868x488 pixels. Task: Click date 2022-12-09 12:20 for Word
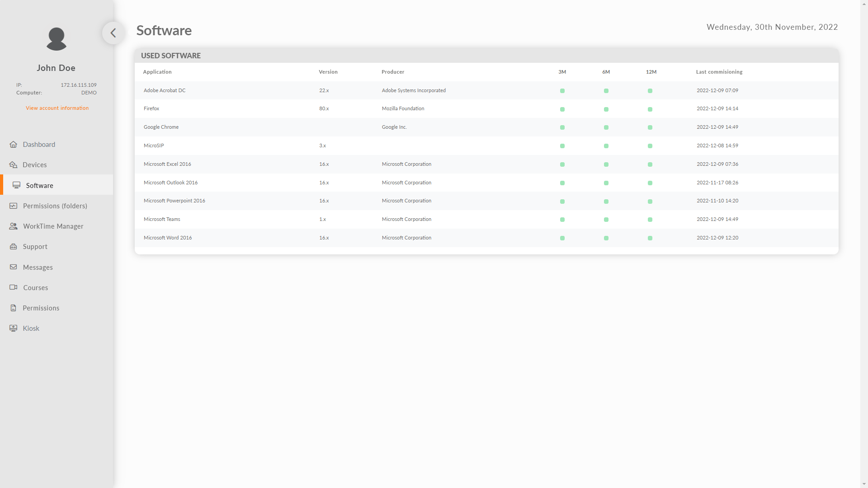(717, 238)
